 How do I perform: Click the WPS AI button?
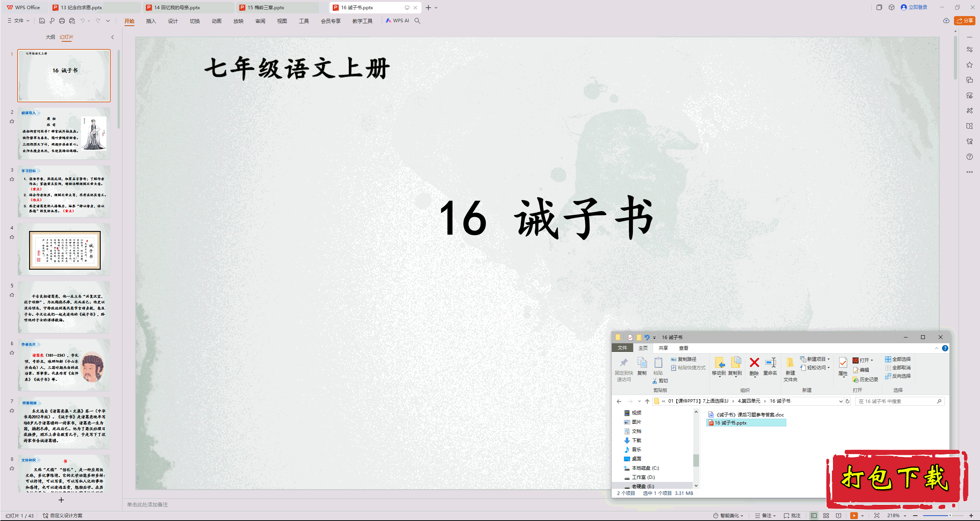[x=398, y=21]
